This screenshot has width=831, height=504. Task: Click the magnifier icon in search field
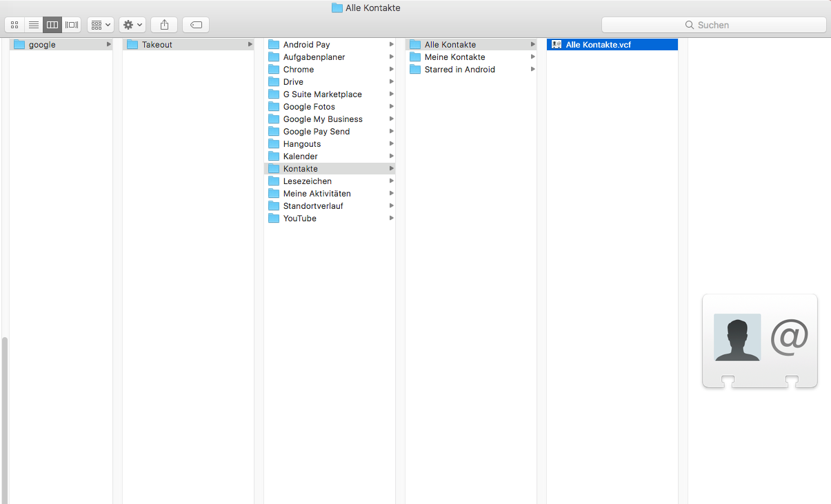click(690, 25)
